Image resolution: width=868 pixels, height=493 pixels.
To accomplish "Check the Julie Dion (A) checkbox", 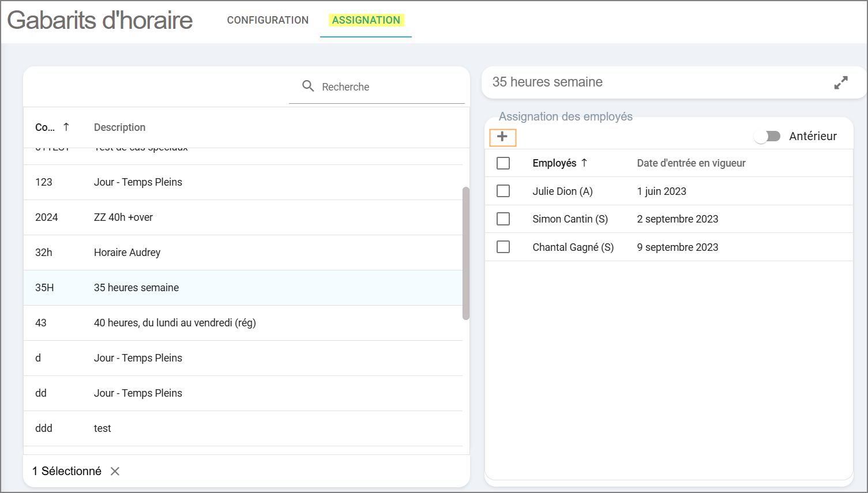I will pyautogui.click(x=503, y=191).
